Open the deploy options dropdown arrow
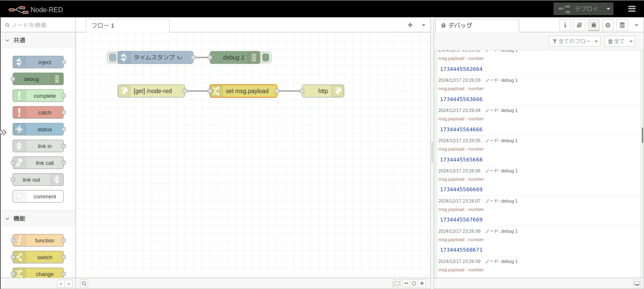 click(608, 9)
